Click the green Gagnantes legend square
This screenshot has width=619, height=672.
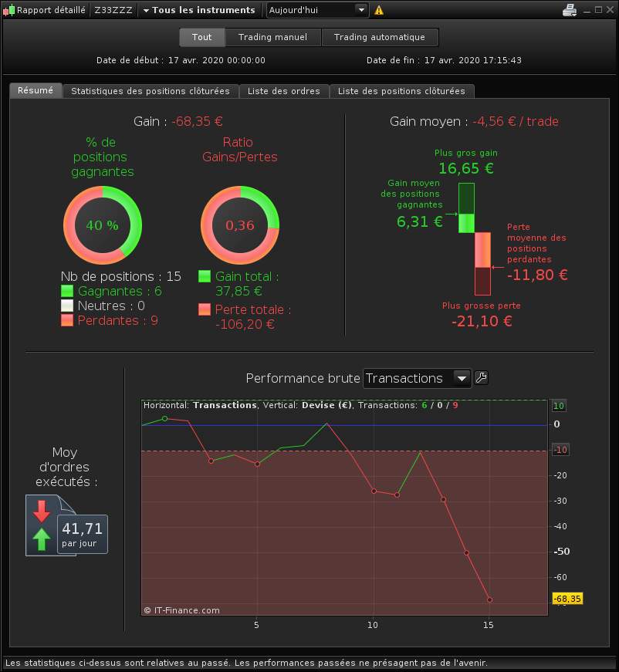(67, 291)
